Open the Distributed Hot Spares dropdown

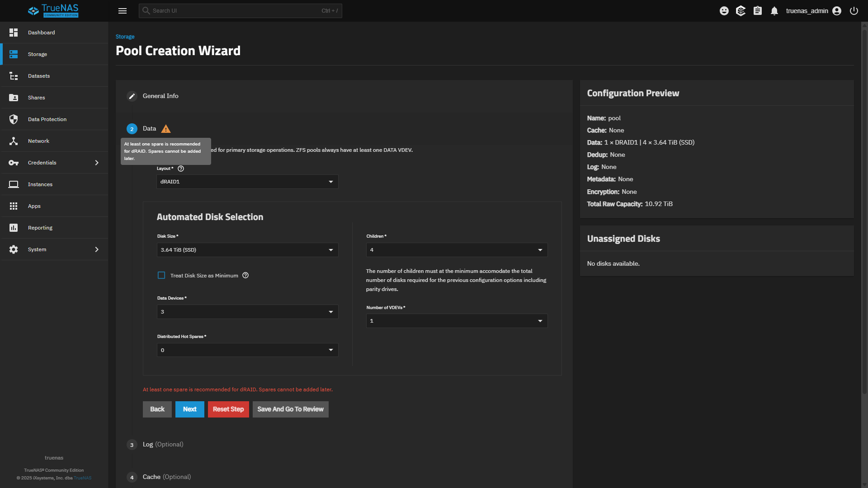247,350
